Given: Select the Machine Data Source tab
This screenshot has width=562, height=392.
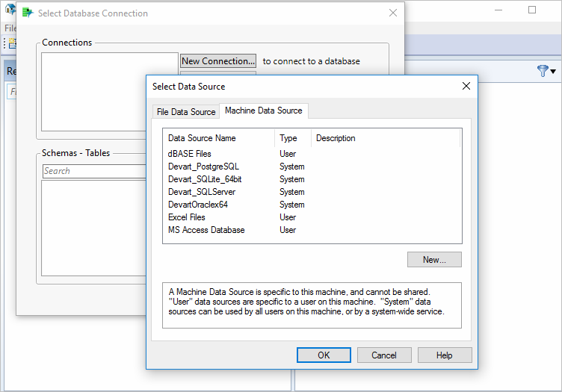Looking at the screenshot, I should 263,111.
